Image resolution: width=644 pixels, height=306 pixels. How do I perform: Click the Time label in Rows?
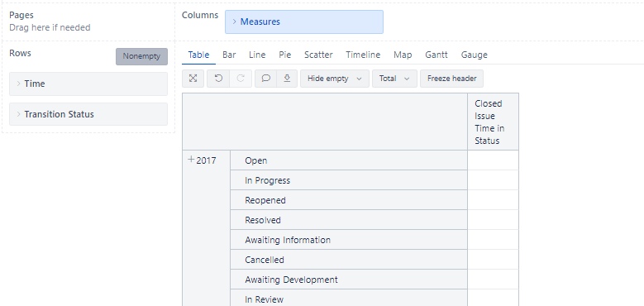pyautogui.click(x=35, y=84)
